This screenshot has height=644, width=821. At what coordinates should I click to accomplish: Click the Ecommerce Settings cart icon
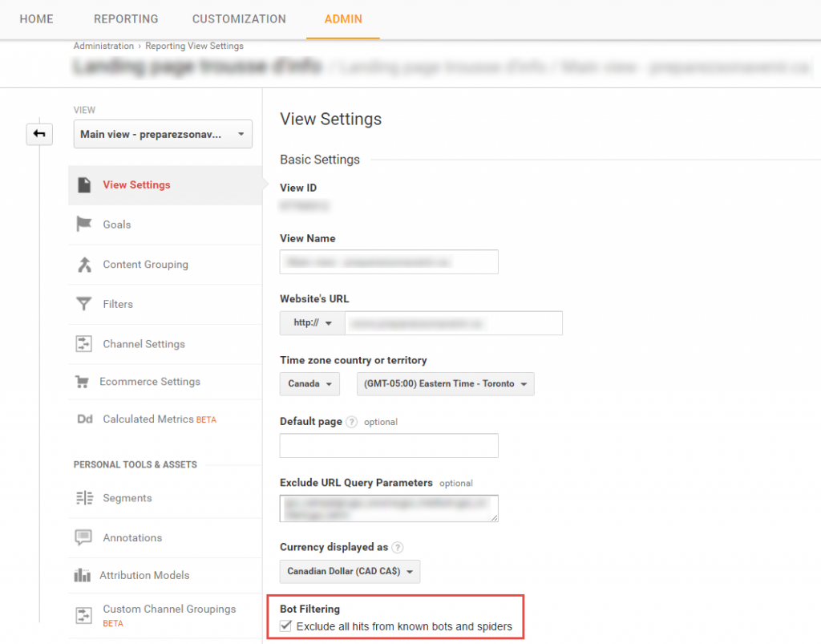(82, 382)
